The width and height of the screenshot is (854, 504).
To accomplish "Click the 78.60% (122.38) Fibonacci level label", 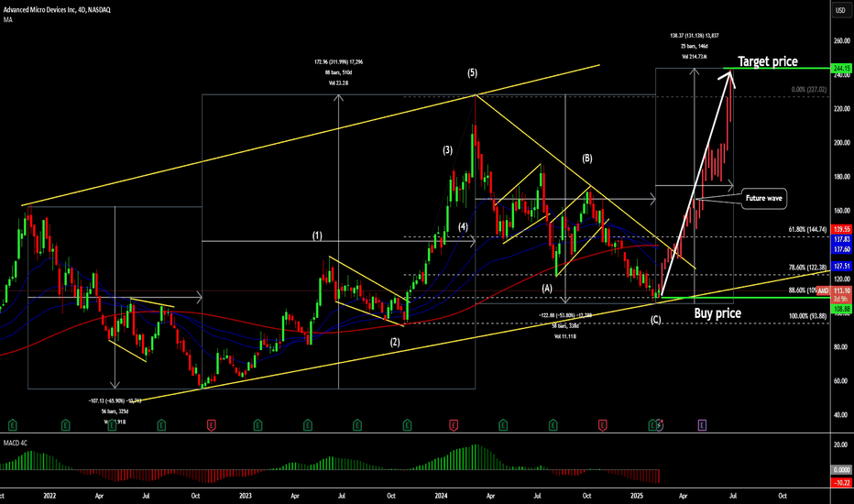I will (807, 268).
